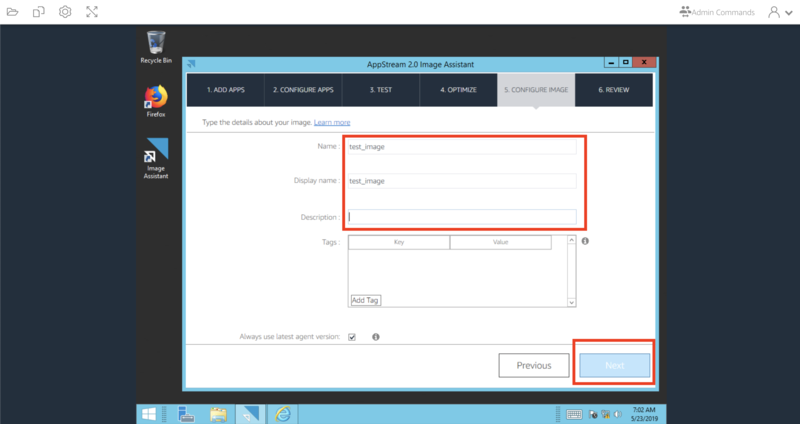Focus the Description text field
800x424 pixels.
tap(462, 217)
